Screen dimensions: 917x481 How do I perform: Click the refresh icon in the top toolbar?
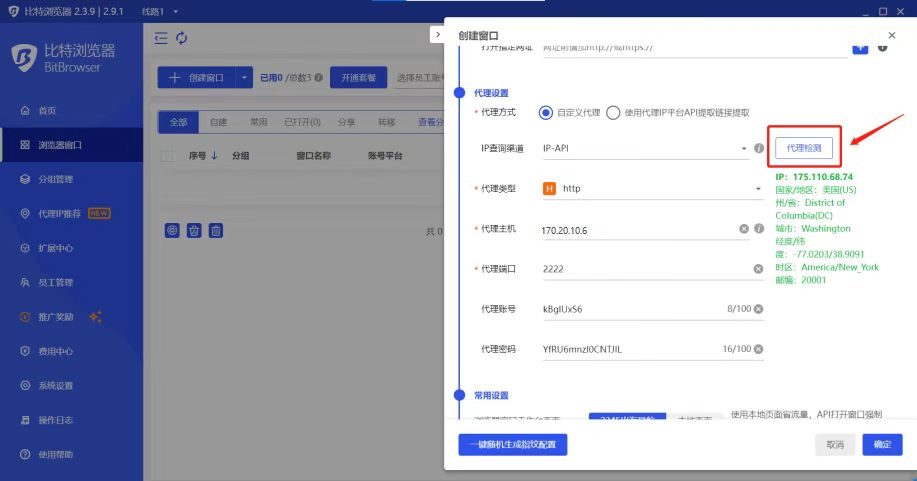[x=182, y=38]
